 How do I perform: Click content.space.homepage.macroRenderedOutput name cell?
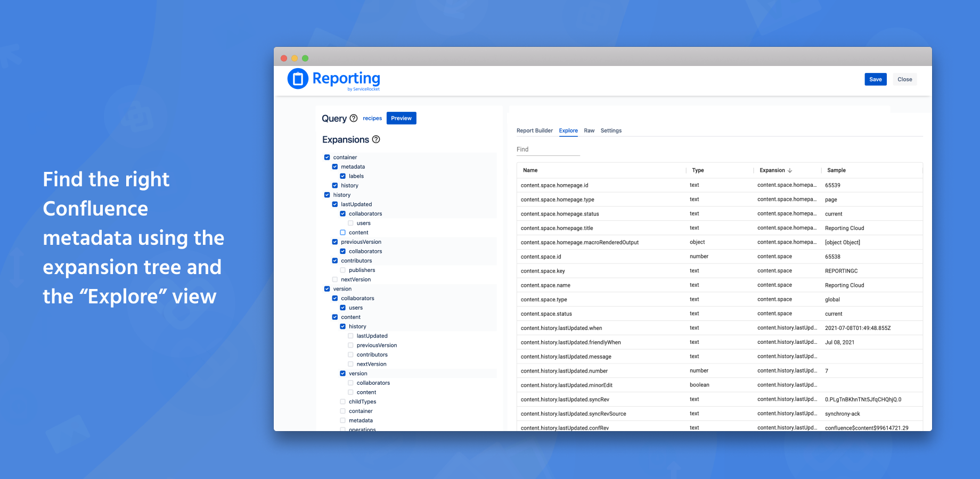click(x=580, y=242)
